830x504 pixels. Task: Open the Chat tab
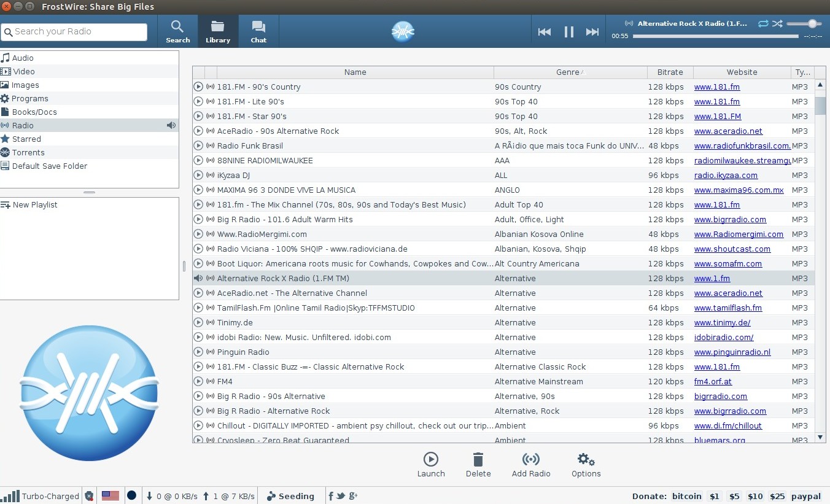click(258, 31)
